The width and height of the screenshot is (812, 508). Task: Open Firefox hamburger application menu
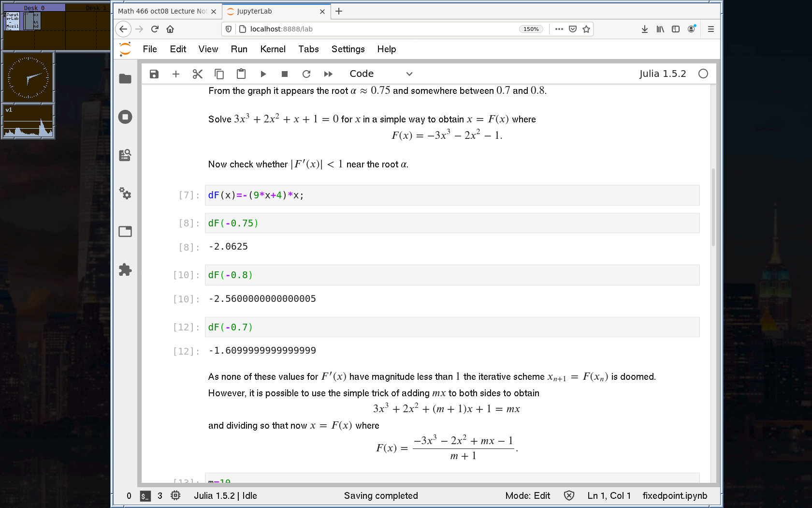click(710, 29)
